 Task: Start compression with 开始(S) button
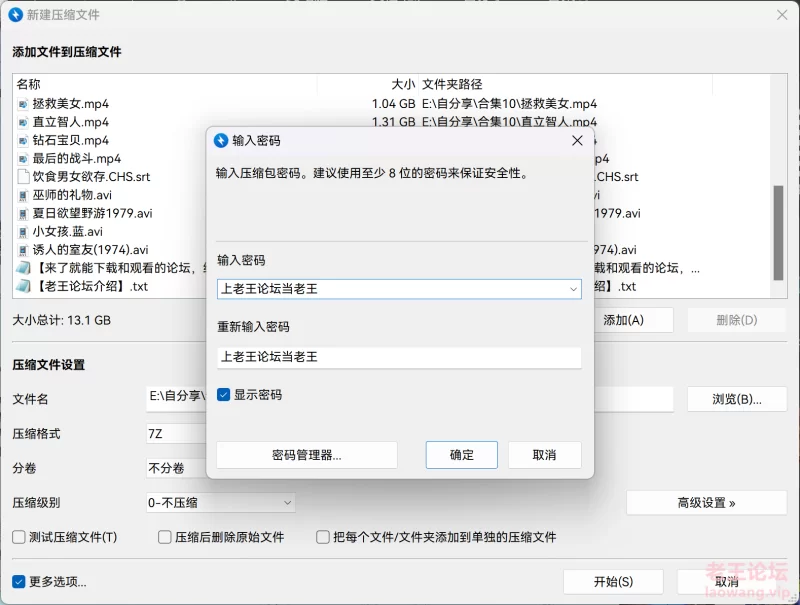pos(613,582)
